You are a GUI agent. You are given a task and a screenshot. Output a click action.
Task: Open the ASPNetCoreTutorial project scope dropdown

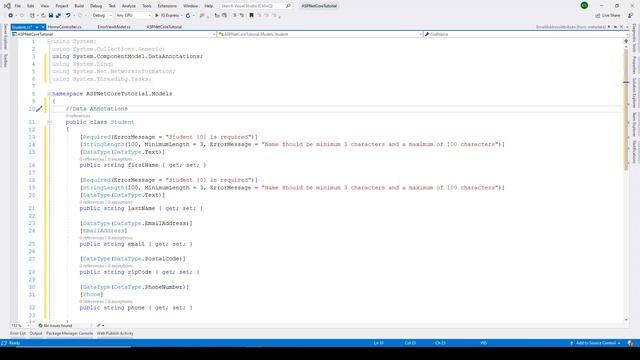(113, 34)
